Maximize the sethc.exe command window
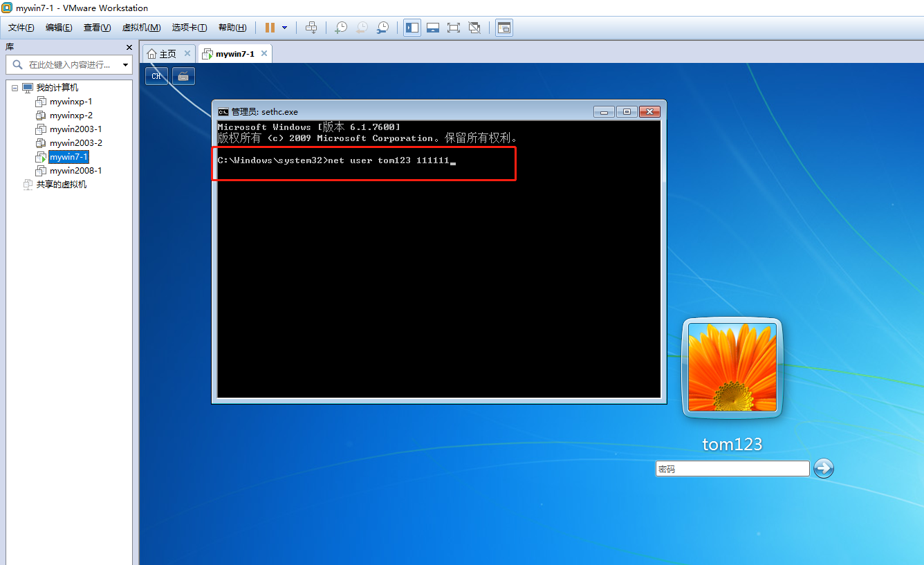 tap(627, 111)
